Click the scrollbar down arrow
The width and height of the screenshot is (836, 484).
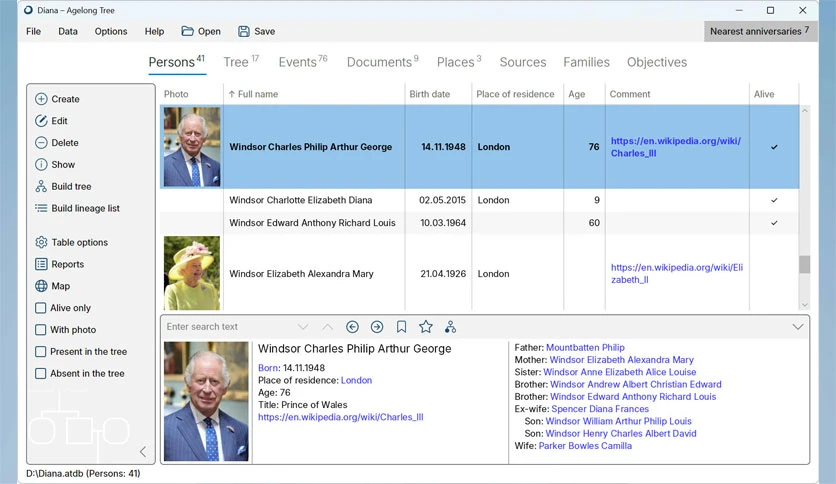(805, 305)
